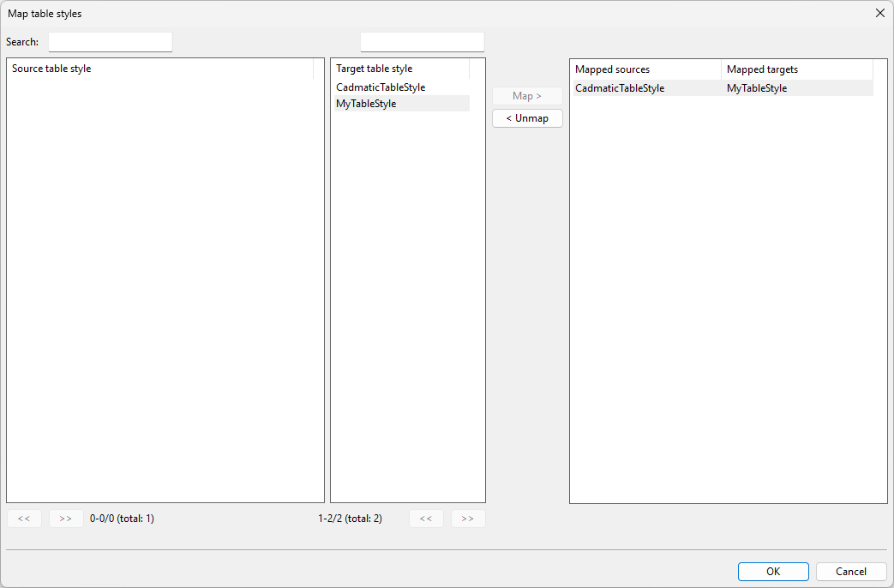Go to previous page of target styles
Screen dimensions: 894x588
pyautogui.click(x=426, y=519)
